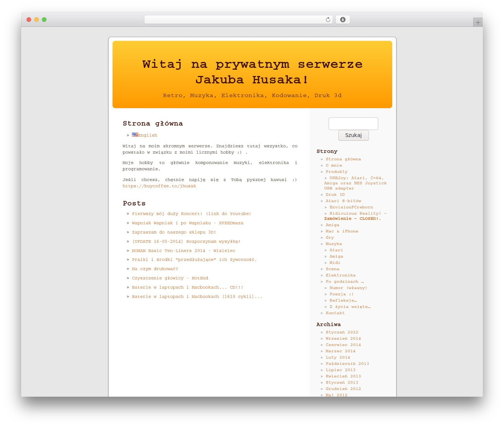
Task: Open the USBJoy joystick adapter page
Action: coord(355,183)
